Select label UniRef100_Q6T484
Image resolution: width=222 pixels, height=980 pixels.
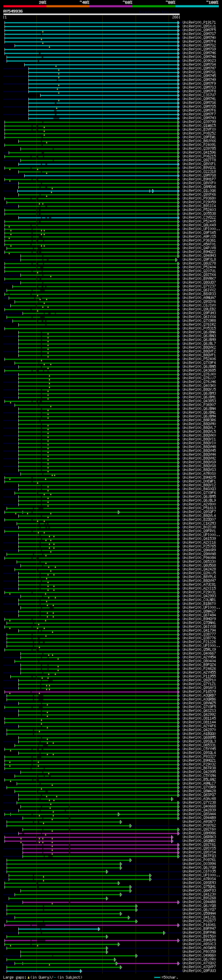[x=199, y=615]
